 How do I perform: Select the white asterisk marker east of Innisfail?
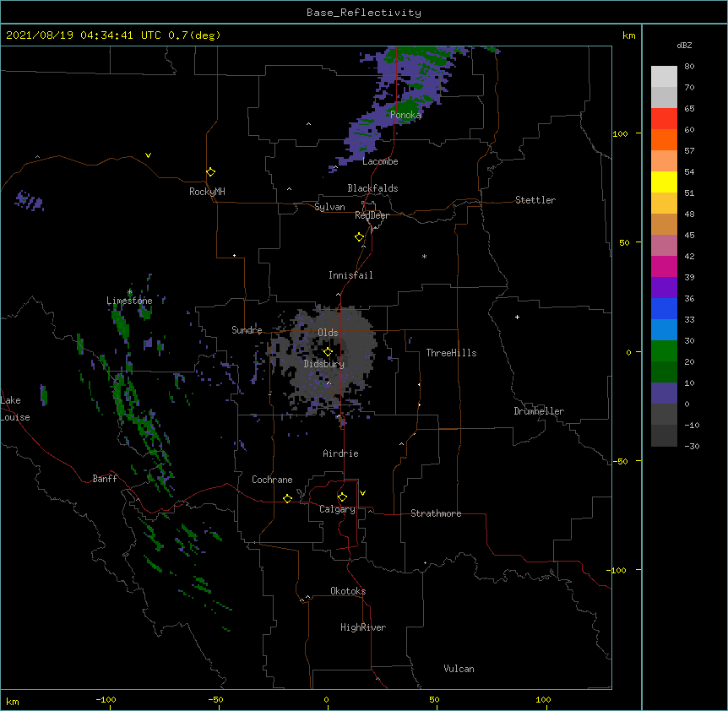click(424, 256)
